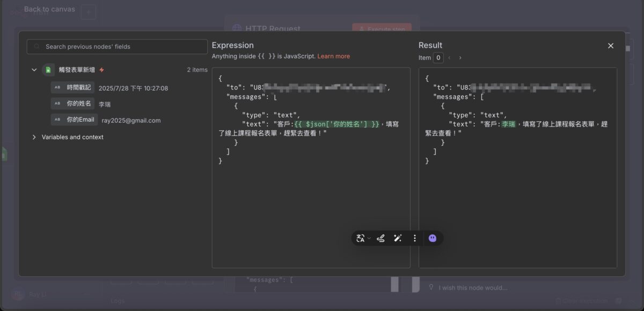
Task: Click the trigger lightning bolt icon
Action: (x=102, y=70)
